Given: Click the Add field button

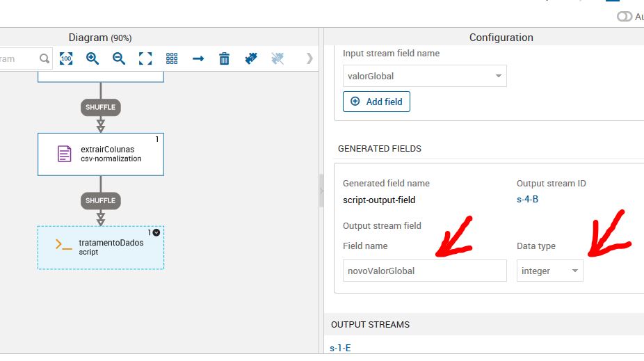Looking at the screenshot, I should 376,102.
